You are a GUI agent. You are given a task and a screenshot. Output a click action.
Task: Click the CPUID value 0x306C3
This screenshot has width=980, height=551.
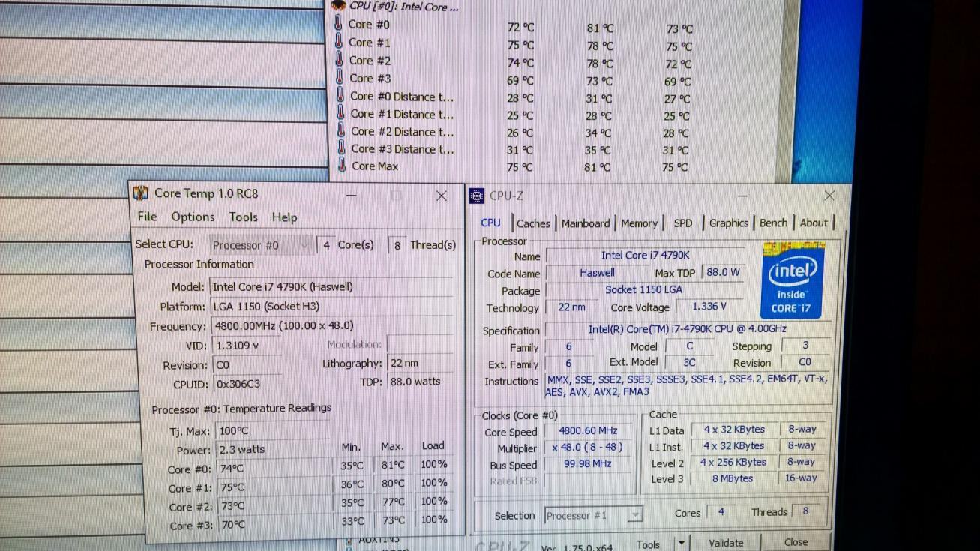238,384
